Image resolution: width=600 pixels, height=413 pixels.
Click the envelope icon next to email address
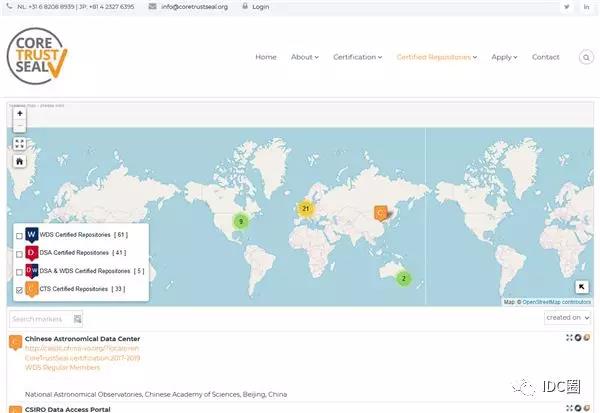tap(152, 7)
